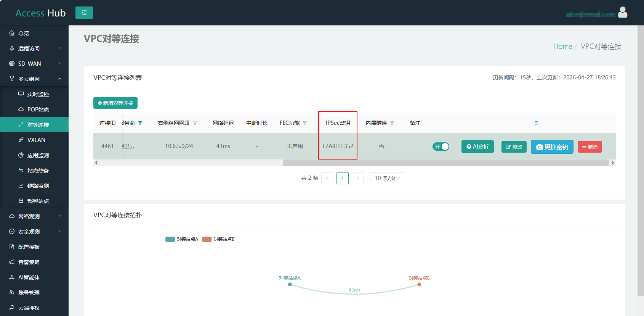Click the 10.6.5.0/24 network segment cell
The width and height of the screenshot is (644, 316).
click(179, 146)
